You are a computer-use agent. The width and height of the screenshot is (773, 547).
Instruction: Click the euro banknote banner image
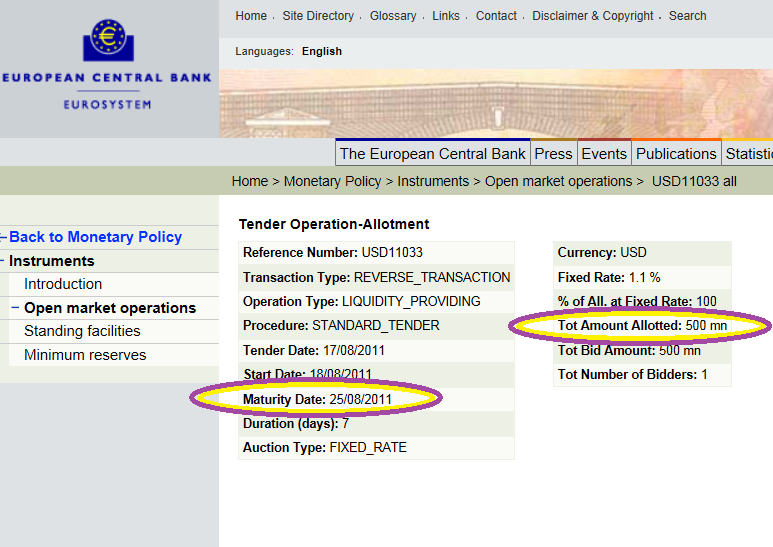(x=496, y=103)
